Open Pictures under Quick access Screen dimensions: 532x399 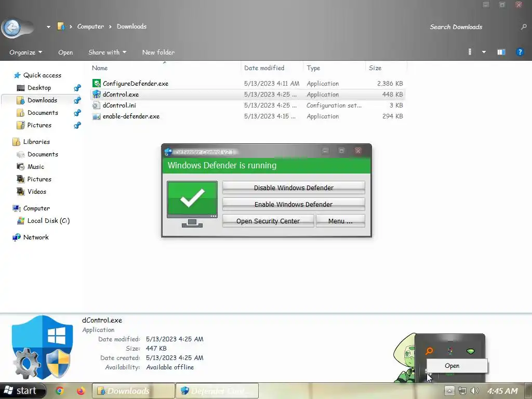click(39, 125)
